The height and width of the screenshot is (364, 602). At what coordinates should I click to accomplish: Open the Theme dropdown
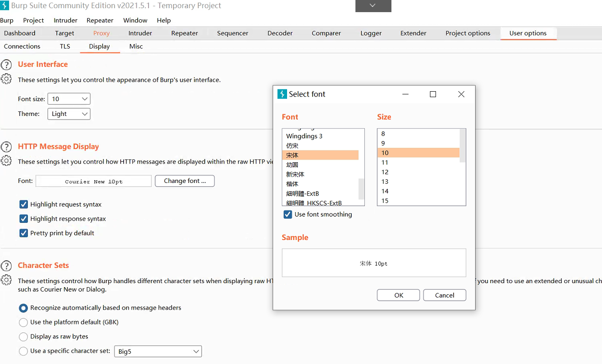[x=69, y=114]
